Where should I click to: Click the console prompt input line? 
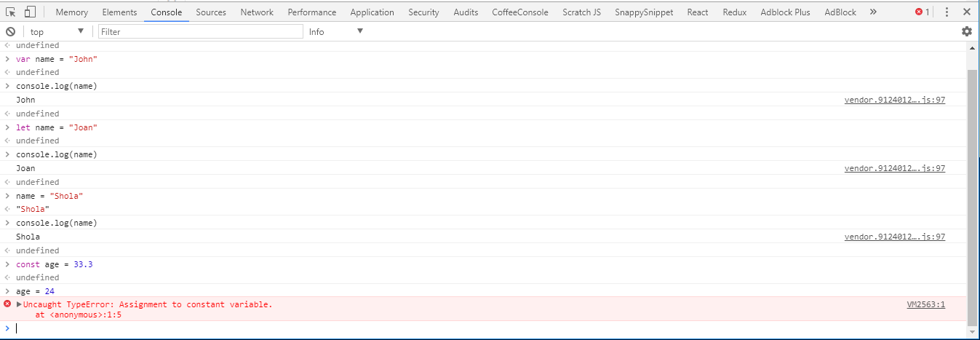click(x=437, y=328)
